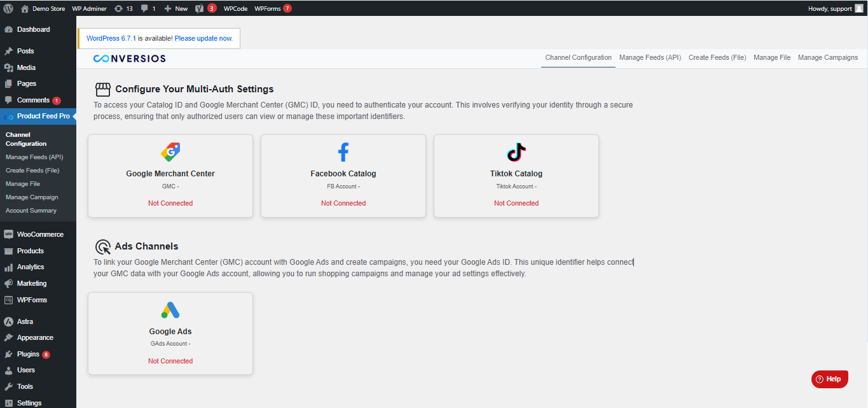
Task: Click WP Adminer in admin bar
Action: point(89,8)
